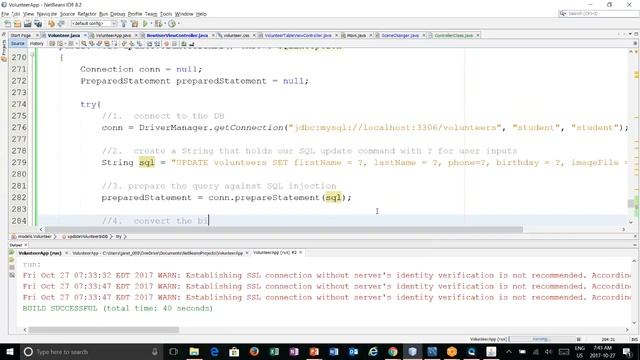Close the Output panel tab

point(26,245)
